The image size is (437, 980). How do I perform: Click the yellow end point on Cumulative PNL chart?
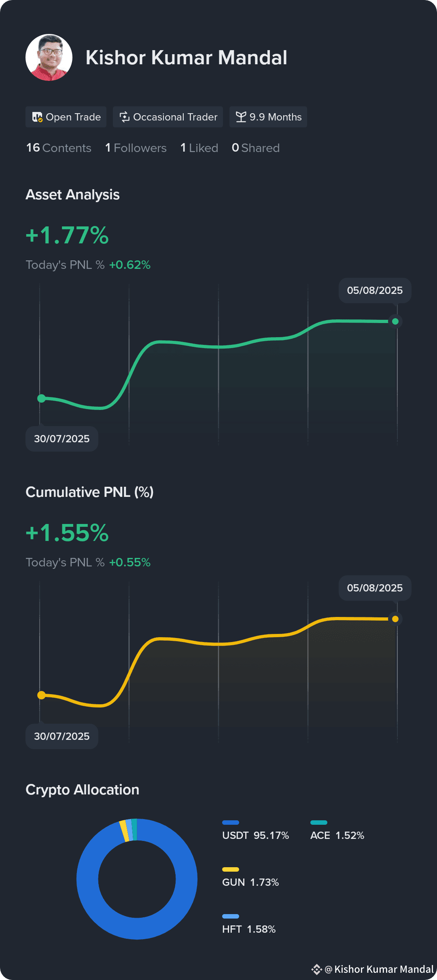[395, 619]
